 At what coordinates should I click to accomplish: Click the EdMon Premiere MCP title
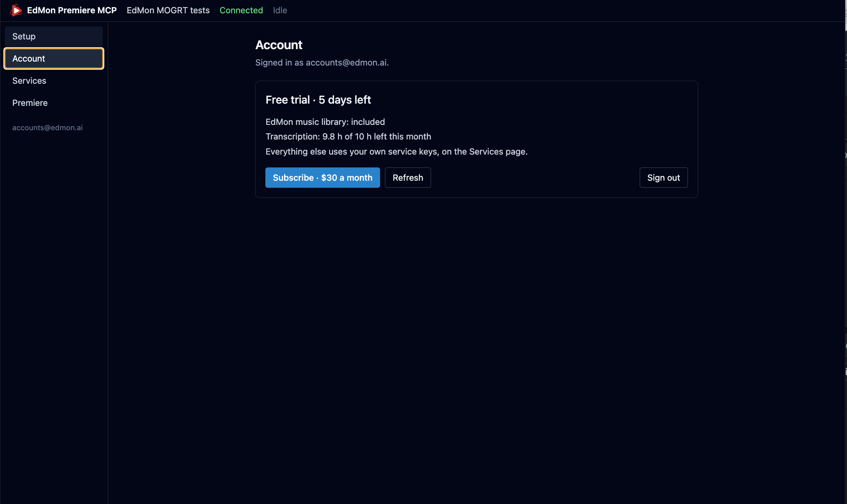click(x=72, y=10)
